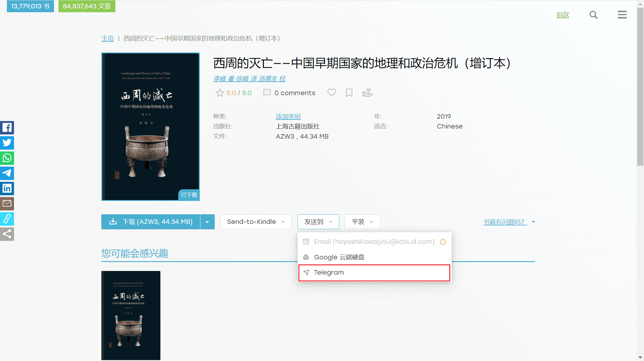This screenshot has height=361, width=644.
Task: Choose Google 云端硬盘 option
Action: point(374,257)
